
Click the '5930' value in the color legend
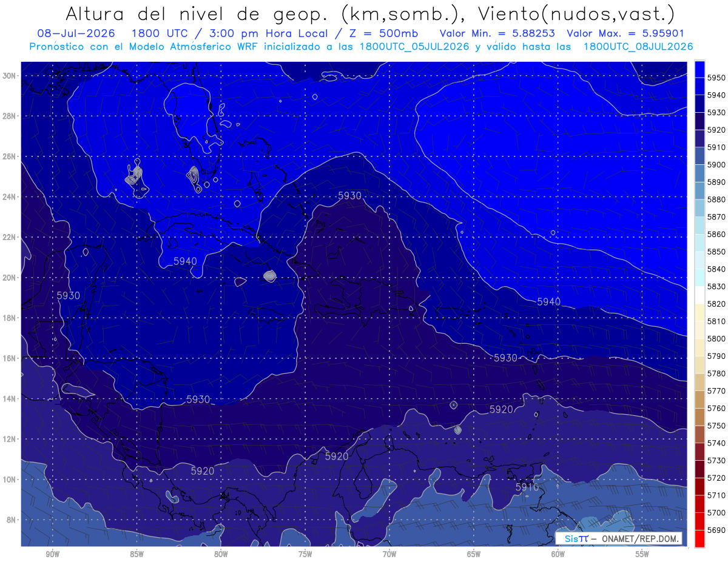pyautogui.click(x=716, y=112)
